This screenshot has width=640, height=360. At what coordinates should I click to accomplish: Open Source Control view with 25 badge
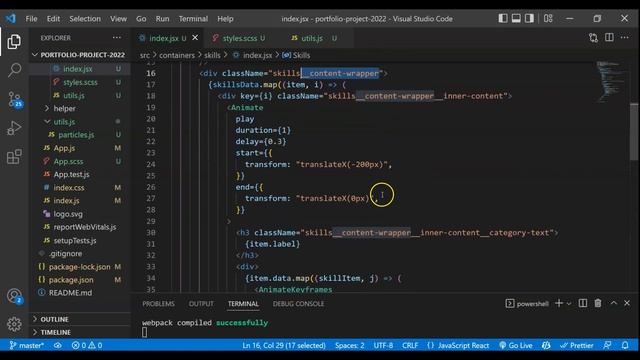point(15,99)
